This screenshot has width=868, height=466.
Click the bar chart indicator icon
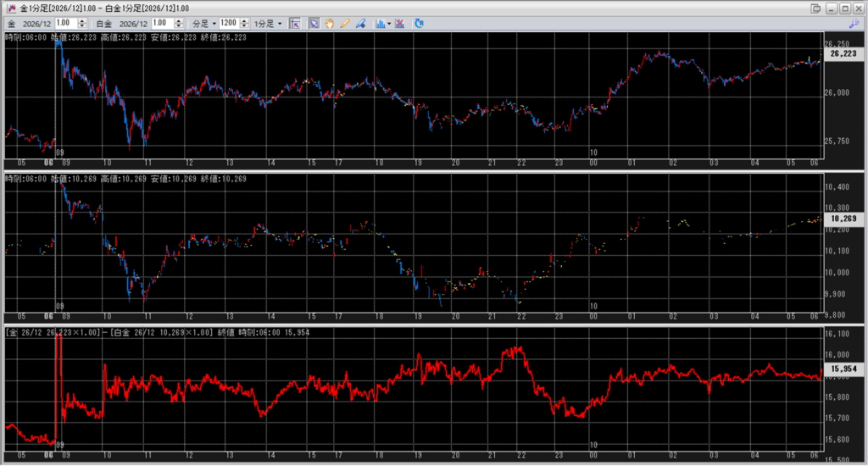click(x=379, y=24)
